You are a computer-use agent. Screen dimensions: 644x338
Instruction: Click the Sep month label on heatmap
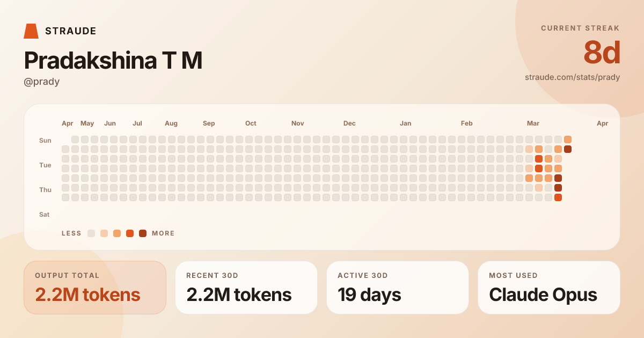(x=209, y=123)
